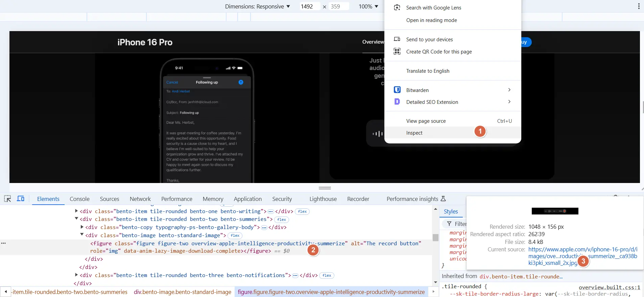644x297 pixels.
Task: Click the flex badge on bento-writing row
Action: [x=302, y=211]
